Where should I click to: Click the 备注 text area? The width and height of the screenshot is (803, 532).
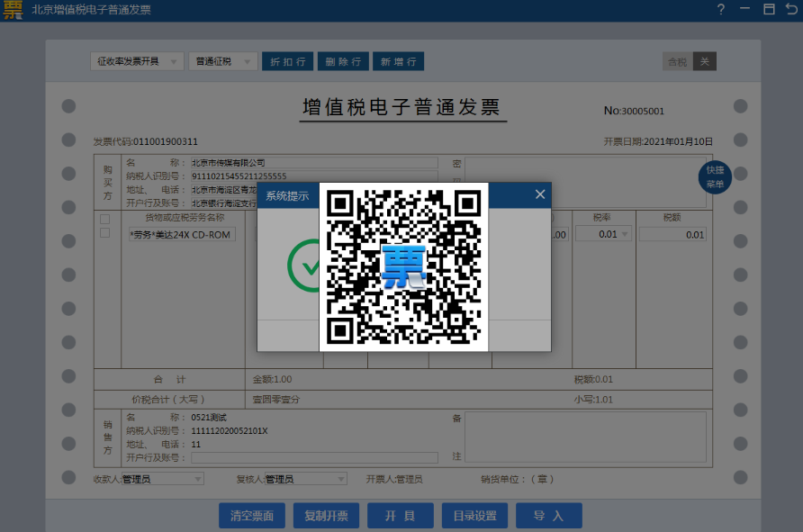[585, 437]
